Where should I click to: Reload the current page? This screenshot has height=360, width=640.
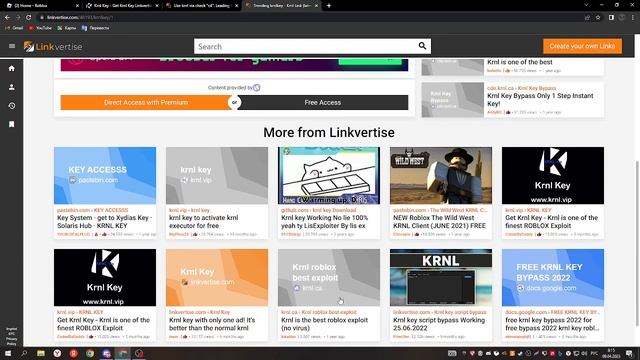click(29, 18)
